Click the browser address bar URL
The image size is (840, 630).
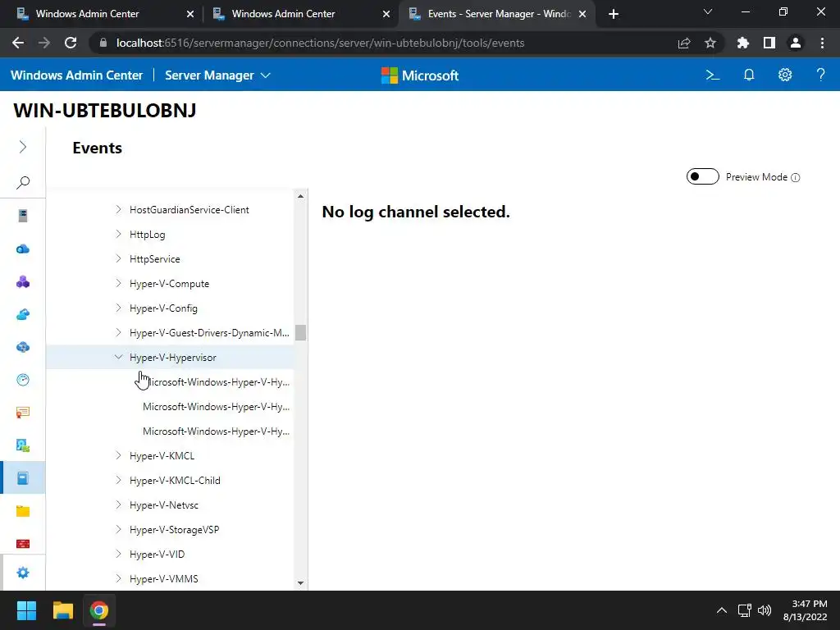(320, 43)
